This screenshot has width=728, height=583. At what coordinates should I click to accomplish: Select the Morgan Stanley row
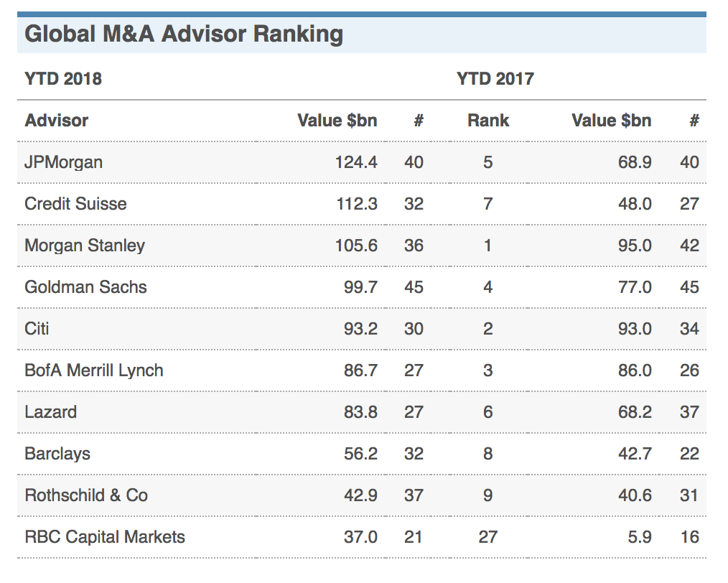pyautogui.click(x=362, y=246)
